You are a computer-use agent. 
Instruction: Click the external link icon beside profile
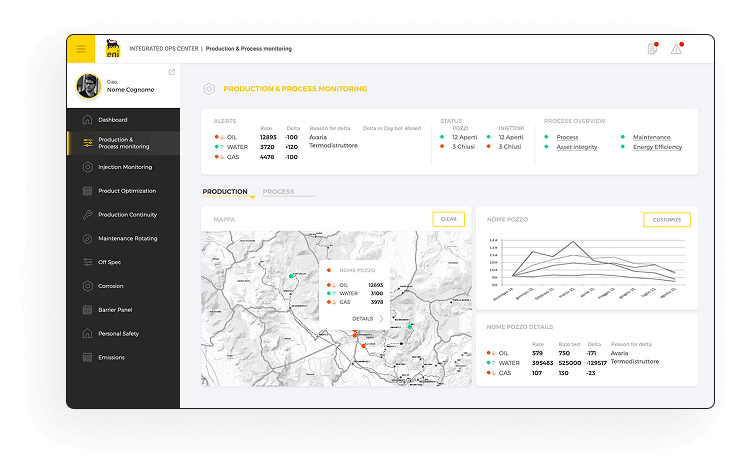tap(172, 72)
